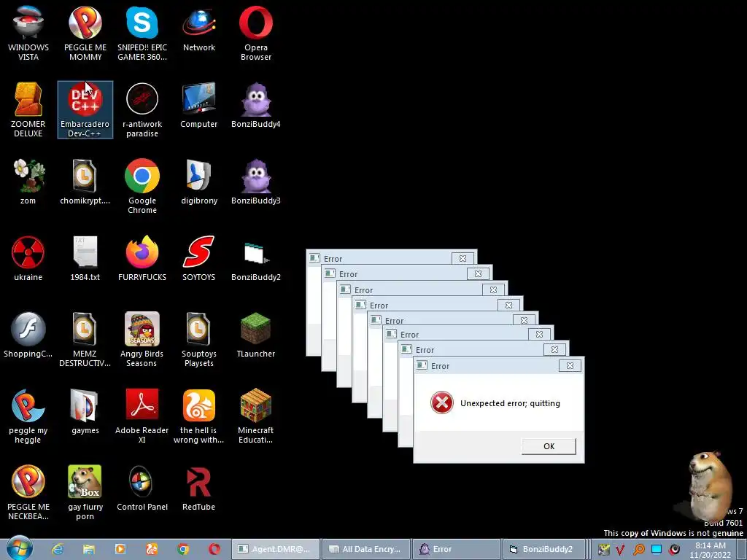
Task: Open Windows Media Player on taskbar
Action: [120, 549]
